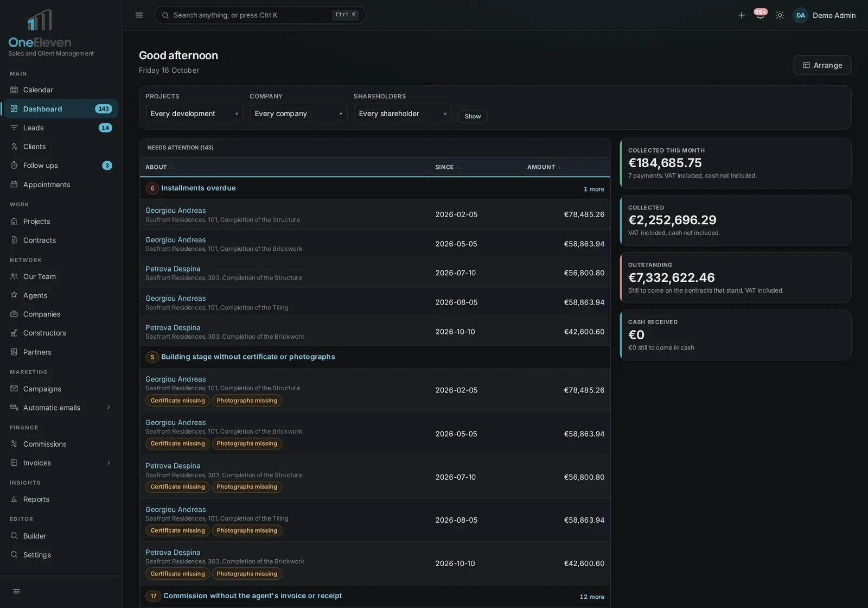Focus the Search anything input field
Screen dimensions: 868x608
click(260, 15)
